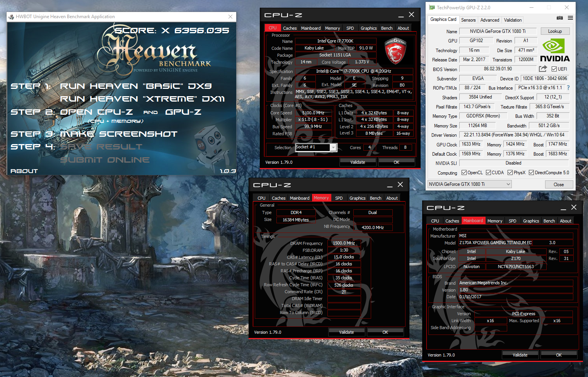Click Run Heaven "Xtreme" DX11

point(142,99)
